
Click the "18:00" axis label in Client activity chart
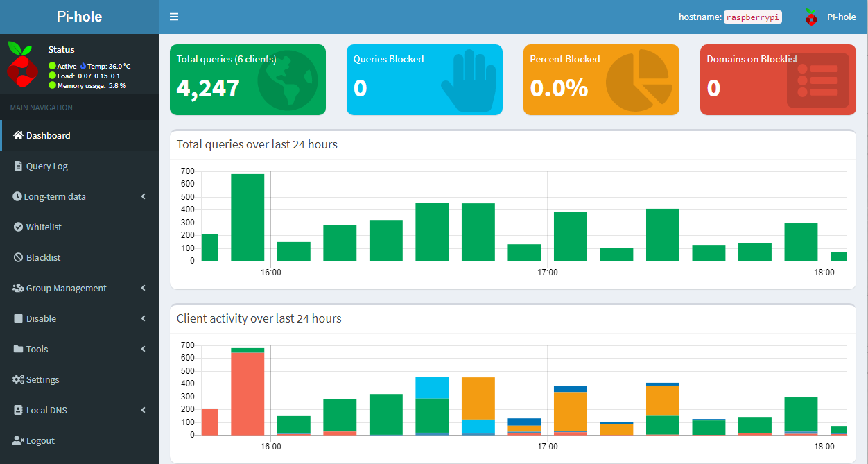point(824,447)
